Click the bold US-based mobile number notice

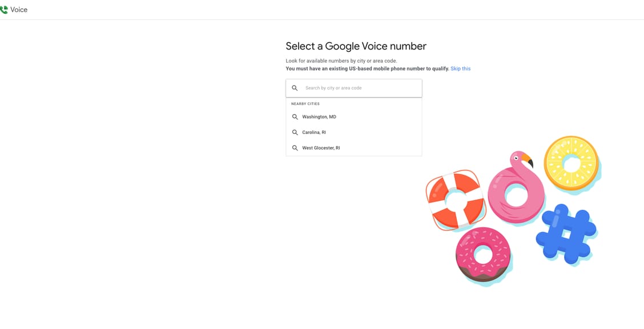[x=367, y=69]
